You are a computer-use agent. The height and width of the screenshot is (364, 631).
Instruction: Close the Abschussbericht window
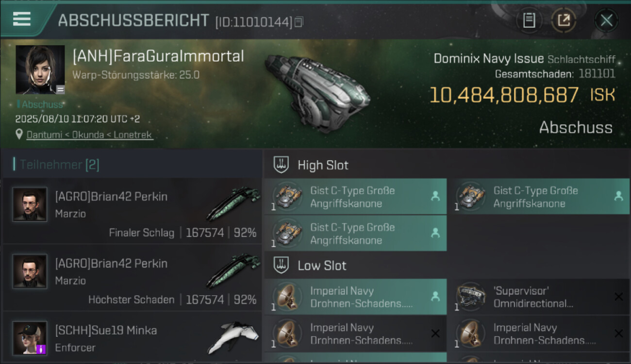(x=606, y=20)
